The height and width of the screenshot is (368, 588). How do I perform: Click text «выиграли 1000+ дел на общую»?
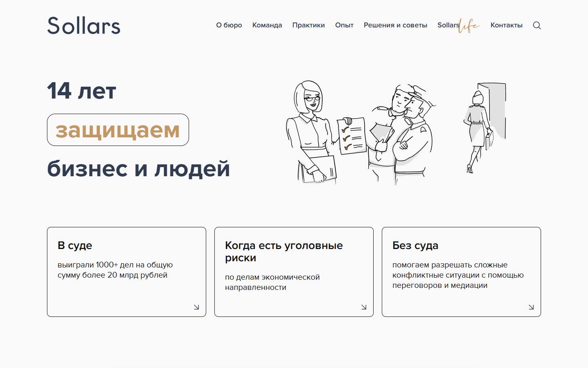pyautogui.click(x=115, y=265)
